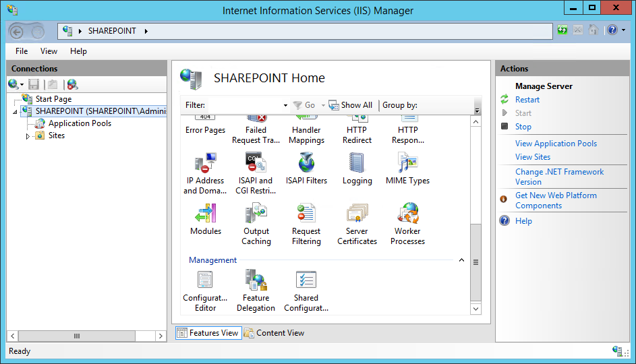Click the features list scroll down arrow

click(475, 309)
